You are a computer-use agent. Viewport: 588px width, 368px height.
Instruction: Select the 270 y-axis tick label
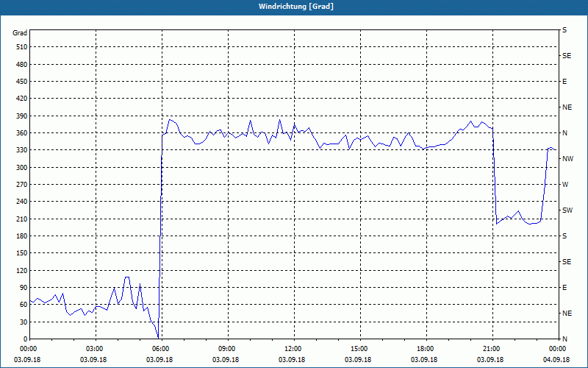pyautogui.click(x=22, y=185)
